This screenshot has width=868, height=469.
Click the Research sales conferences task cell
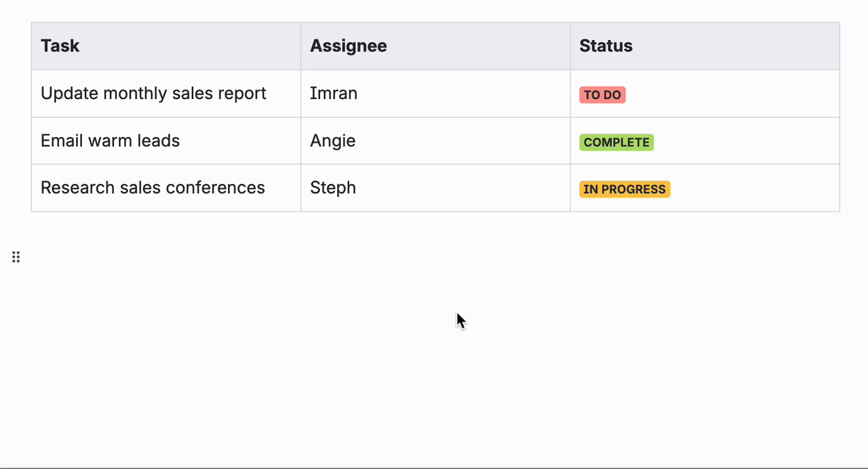tap(153, 187)
